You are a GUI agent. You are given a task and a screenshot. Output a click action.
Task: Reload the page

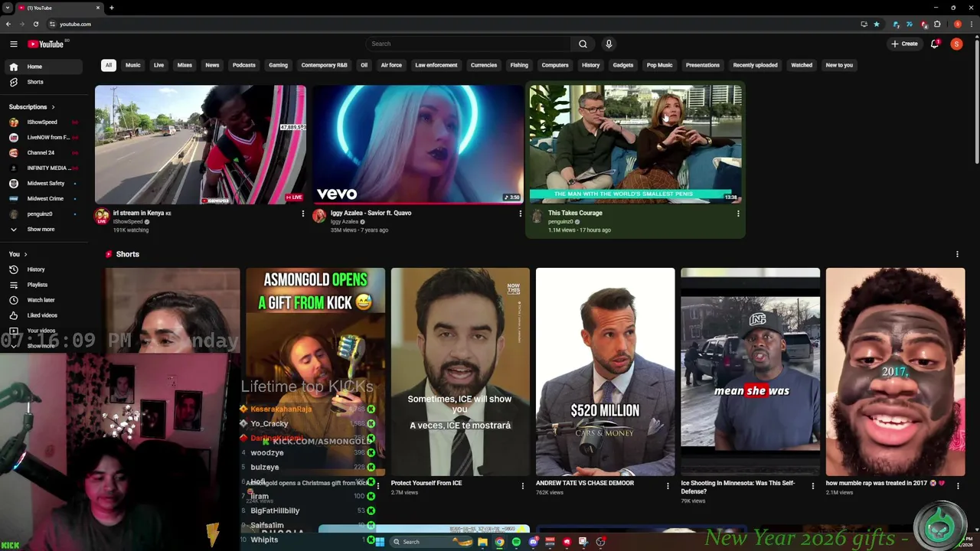point(35,24)
